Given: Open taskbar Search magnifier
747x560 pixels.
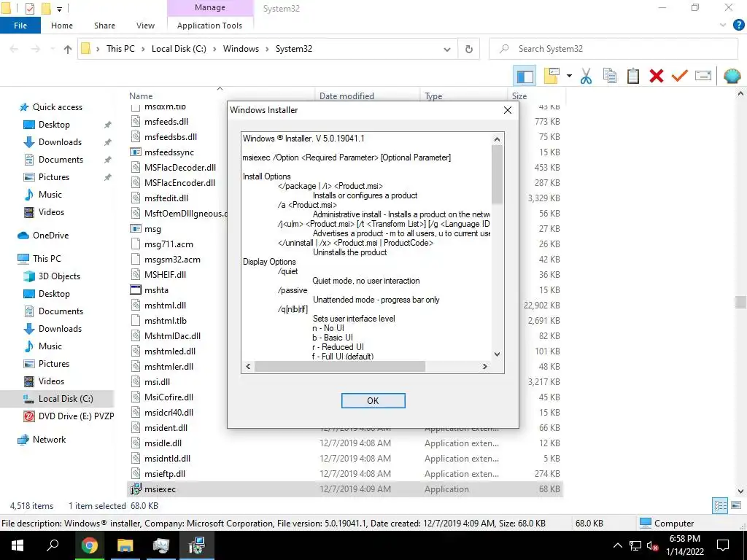Looking at the screenshot, I should pos(53,545).
